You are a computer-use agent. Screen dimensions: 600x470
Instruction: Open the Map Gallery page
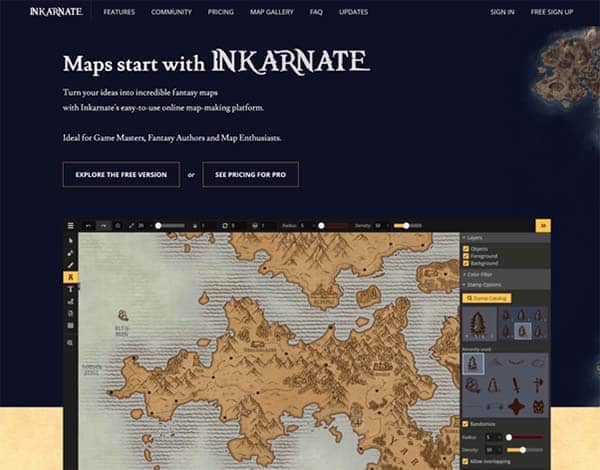coord(272,12)
